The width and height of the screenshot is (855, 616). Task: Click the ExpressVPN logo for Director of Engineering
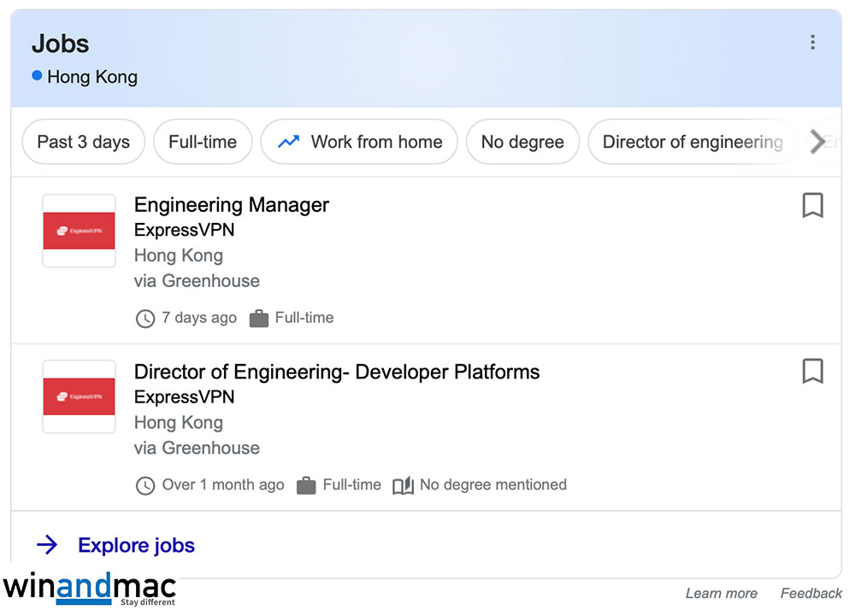click(x=79, y=396)
